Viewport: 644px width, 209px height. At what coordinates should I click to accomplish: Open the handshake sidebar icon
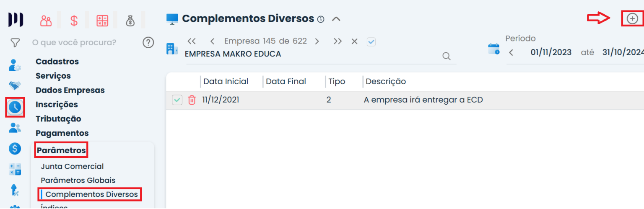pyautogui.click(x=15, y=86)
